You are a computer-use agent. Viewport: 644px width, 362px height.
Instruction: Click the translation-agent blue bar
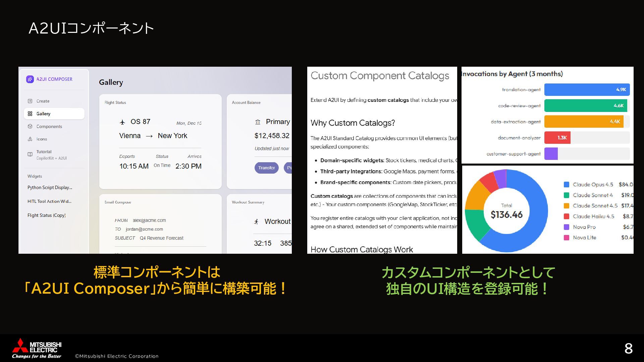[587, 89]
